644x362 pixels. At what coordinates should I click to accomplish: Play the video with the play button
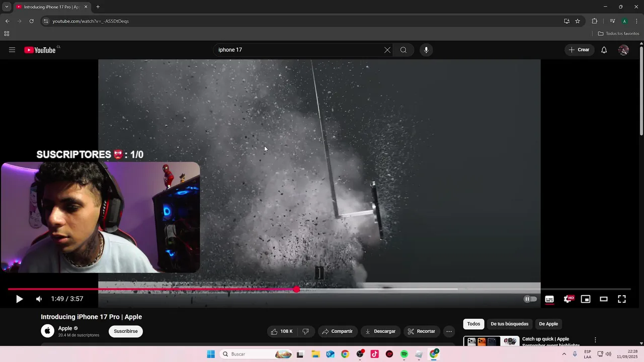(19, 299)
